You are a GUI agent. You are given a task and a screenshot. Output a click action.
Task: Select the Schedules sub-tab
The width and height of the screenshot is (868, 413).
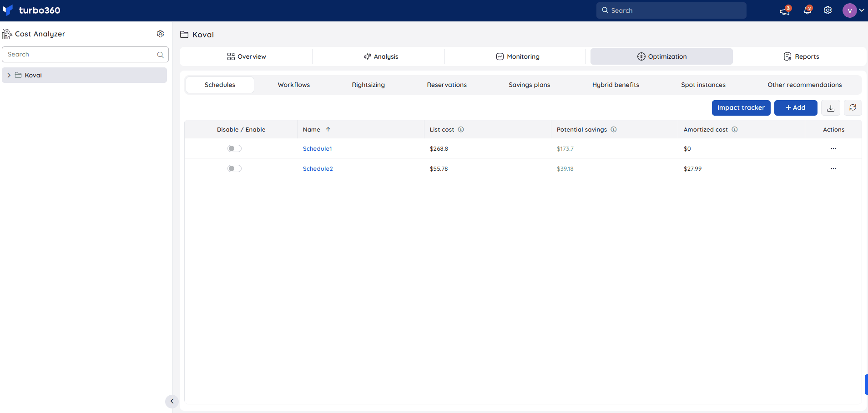(x=220, y=85)
